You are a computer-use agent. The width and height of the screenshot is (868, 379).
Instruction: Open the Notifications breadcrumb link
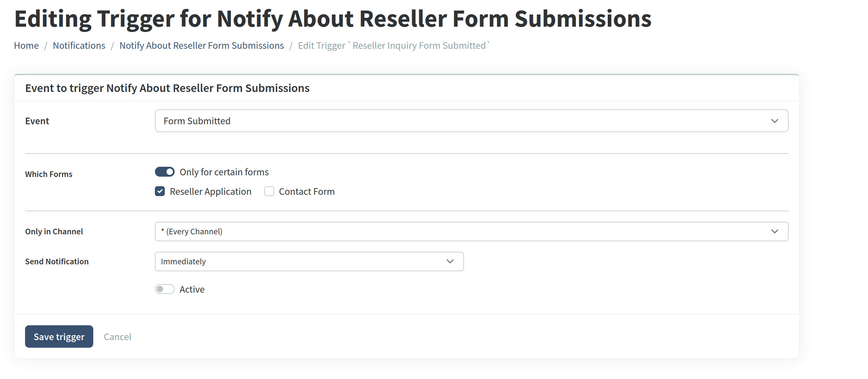[79, 45]
